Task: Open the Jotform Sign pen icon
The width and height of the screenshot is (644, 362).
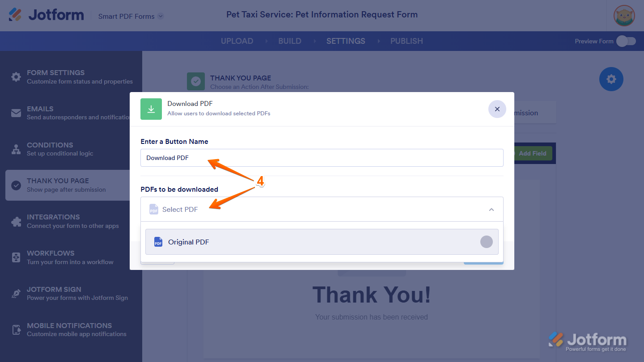Action: pos(16,294)
